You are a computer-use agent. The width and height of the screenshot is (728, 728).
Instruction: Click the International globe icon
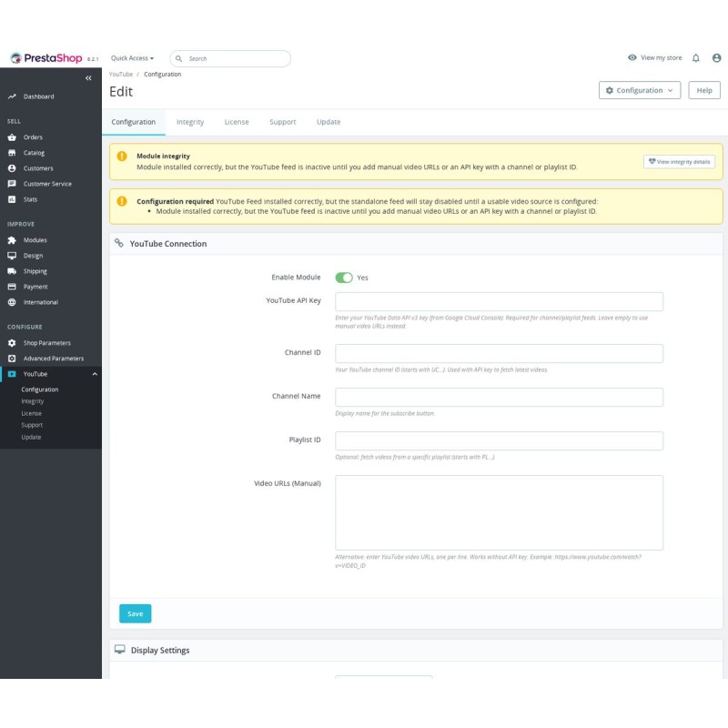pos(12,302)
